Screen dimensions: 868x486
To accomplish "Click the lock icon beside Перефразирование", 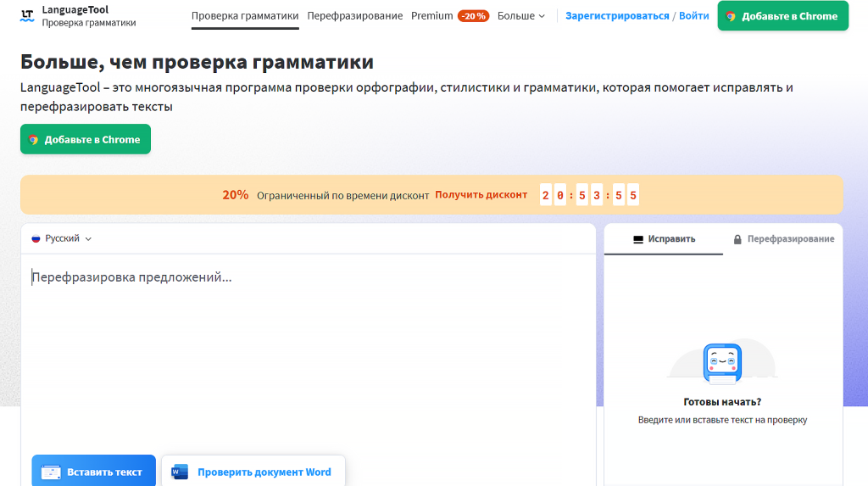I will click(x=737, y=239).
